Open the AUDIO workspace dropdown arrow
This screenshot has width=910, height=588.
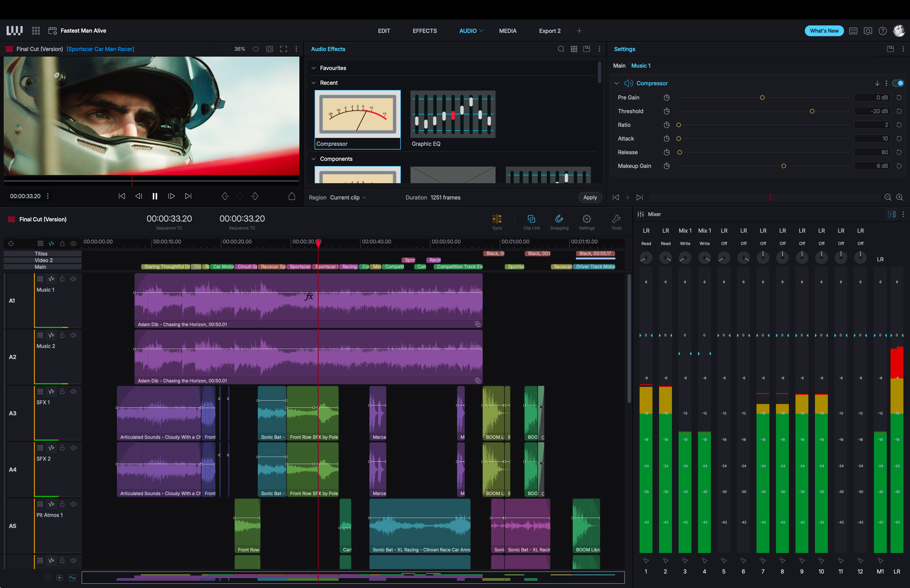[x=481, y=31]
